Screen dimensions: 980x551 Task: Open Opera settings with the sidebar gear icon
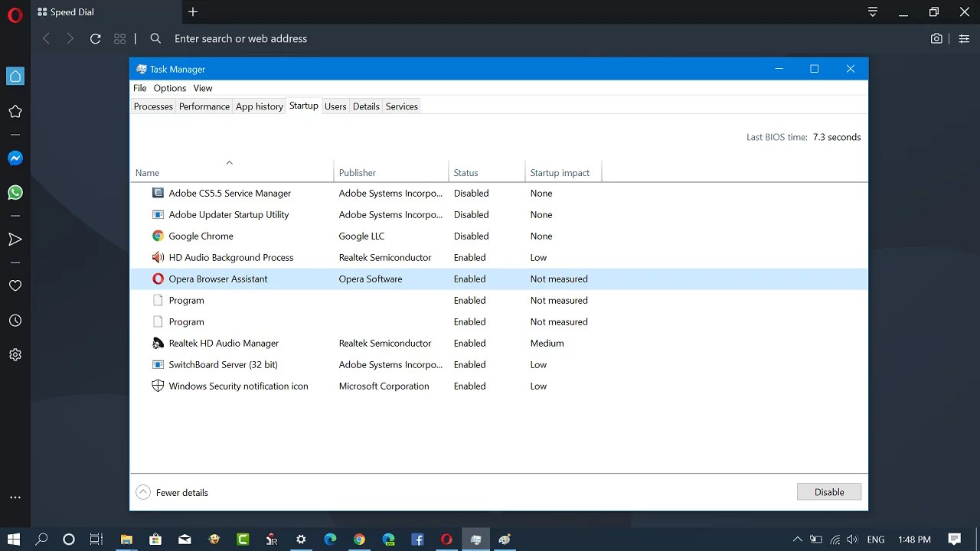click(x=15, y=354)
